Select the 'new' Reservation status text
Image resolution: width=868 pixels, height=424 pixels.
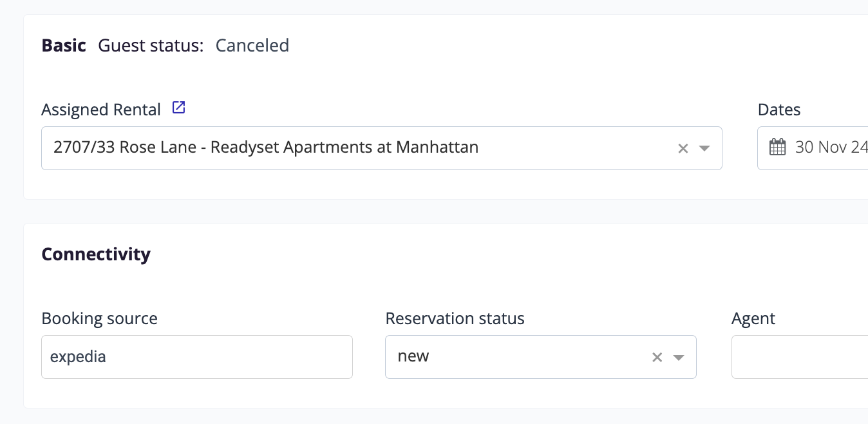click(413, 356)
